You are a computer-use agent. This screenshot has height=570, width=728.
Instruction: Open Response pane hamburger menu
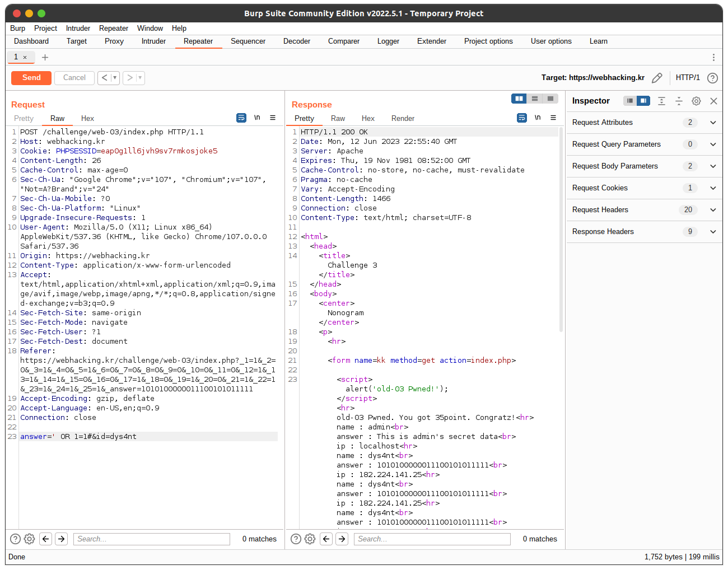(x=553, y=118)
